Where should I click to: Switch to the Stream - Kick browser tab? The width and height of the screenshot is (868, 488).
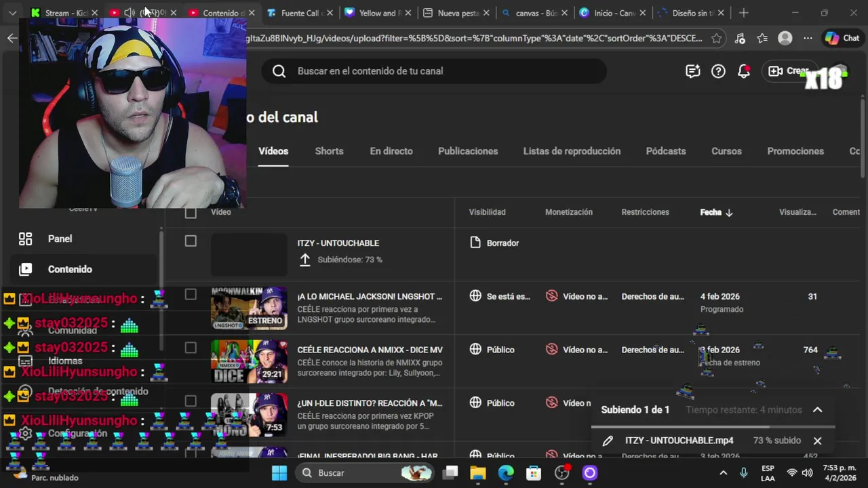click(x=64, y=13)
